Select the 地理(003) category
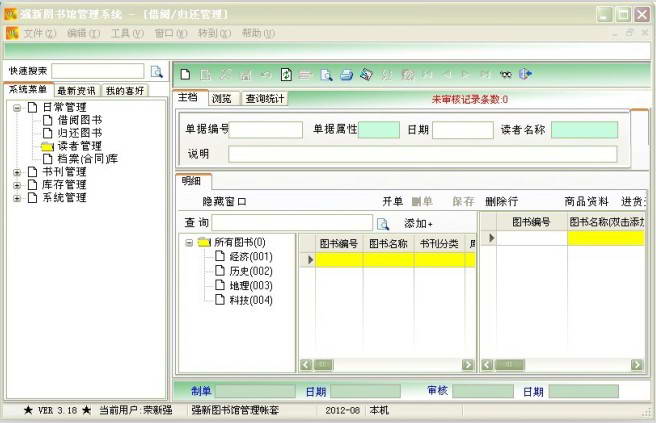Screen dimensions: 656x423 251,286
